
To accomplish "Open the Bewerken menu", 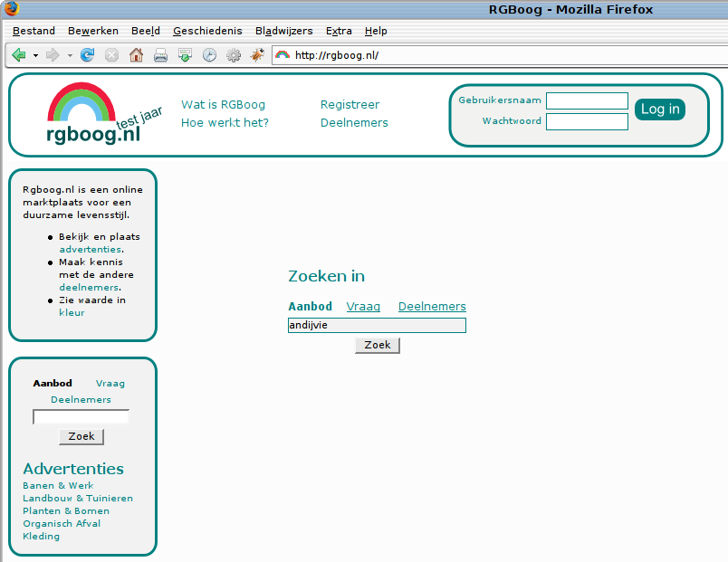I will pyautogui.click(x=93, y=31).
